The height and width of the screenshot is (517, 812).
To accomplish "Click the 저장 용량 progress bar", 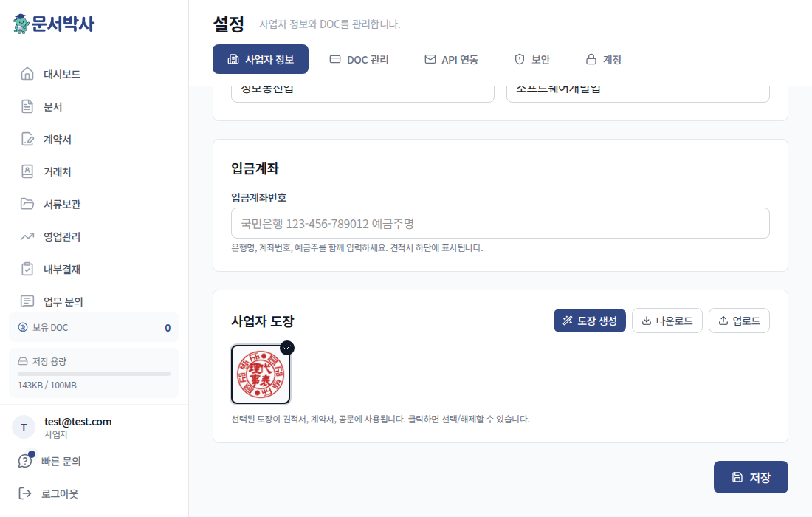I will pyautogui.click(x=94, y=374).
